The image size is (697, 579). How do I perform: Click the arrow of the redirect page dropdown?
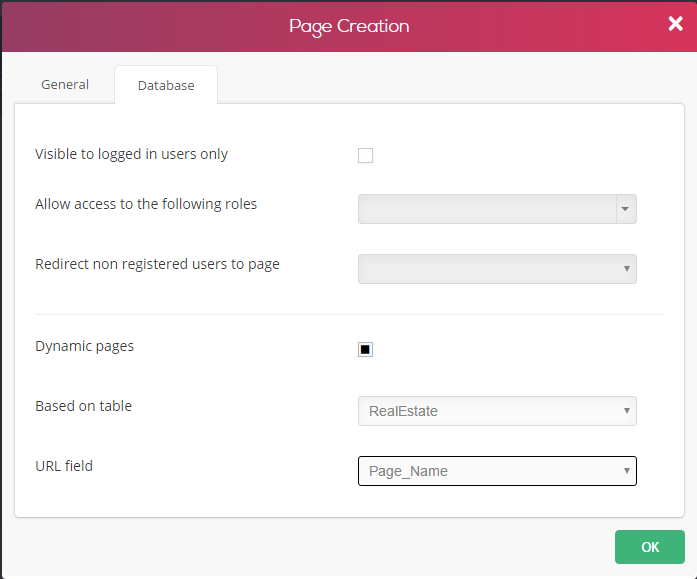(626, 269)
